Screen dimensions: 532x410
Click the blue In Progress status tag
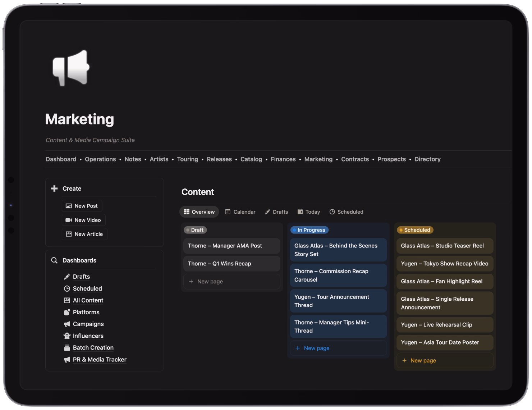click(309, 230)
